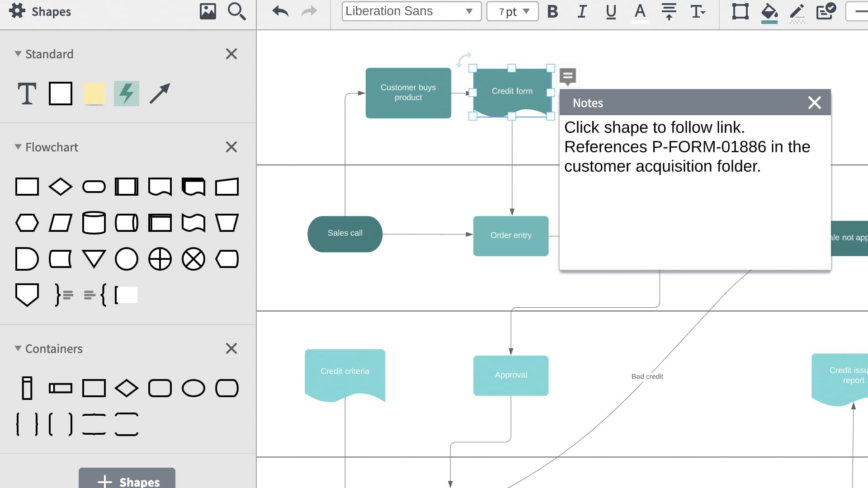Undo the last action

tap(280, 11)
